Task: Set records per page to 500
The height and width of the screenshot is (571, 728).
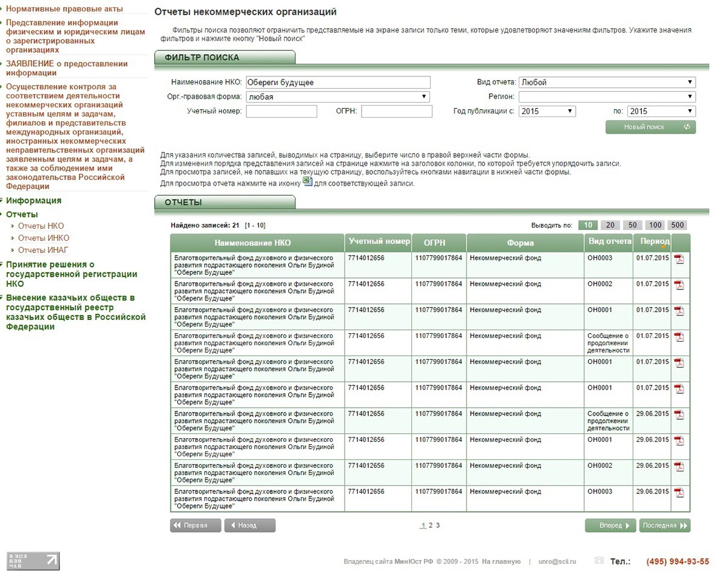Action: [677, 225]
